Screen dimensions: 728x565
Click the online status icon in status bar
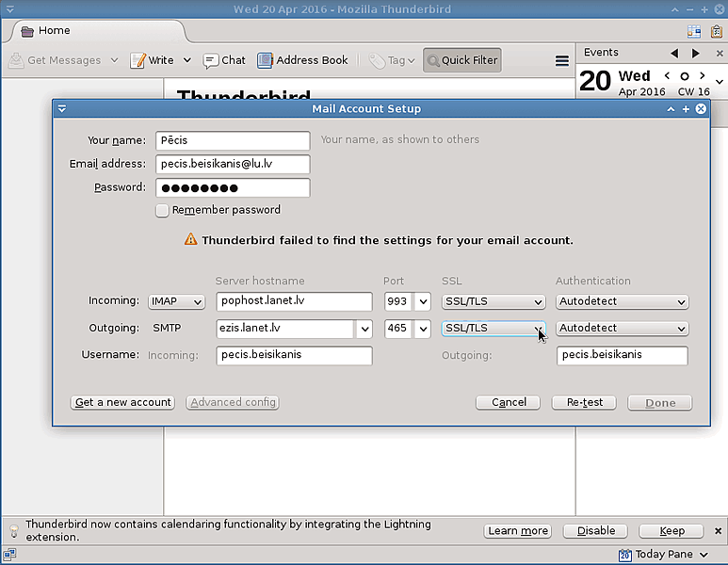pos(9,554)
